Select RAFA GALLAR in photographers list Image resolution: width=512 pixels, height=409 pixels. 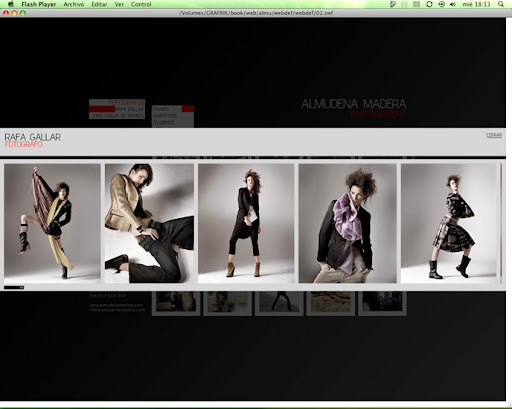click(130, 109)
